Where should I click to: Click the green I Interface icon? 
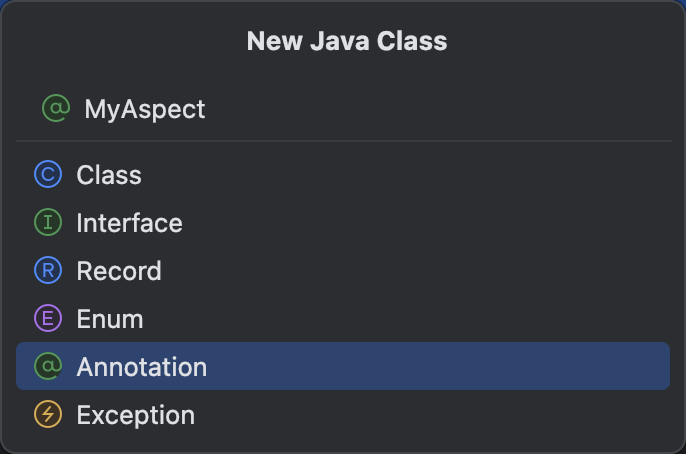pos(48,222)
